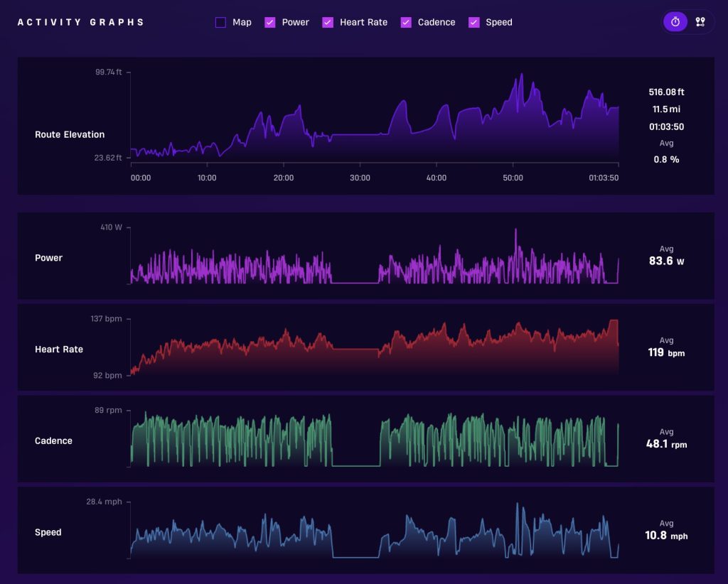Screen dimensions: 728x584
Task: Click the Activity Graphs heading
Action: pos(81,22)
